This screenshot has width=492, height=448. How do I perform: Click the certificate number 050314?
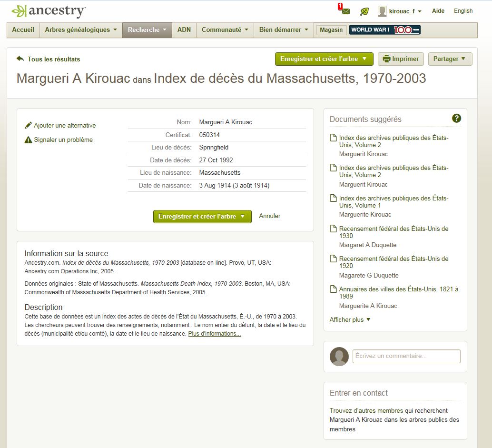click(209, 135)
